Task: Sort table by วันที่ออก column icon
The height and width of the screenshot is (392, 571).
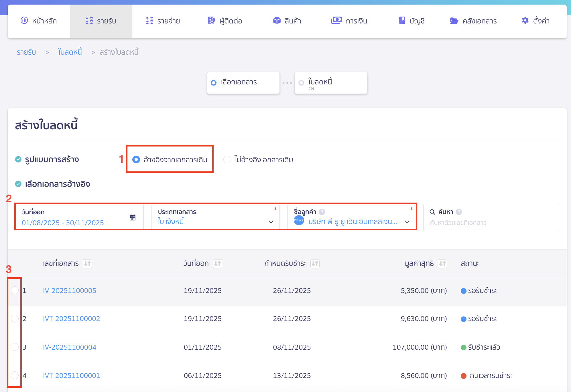Action: tap(217, 264)
